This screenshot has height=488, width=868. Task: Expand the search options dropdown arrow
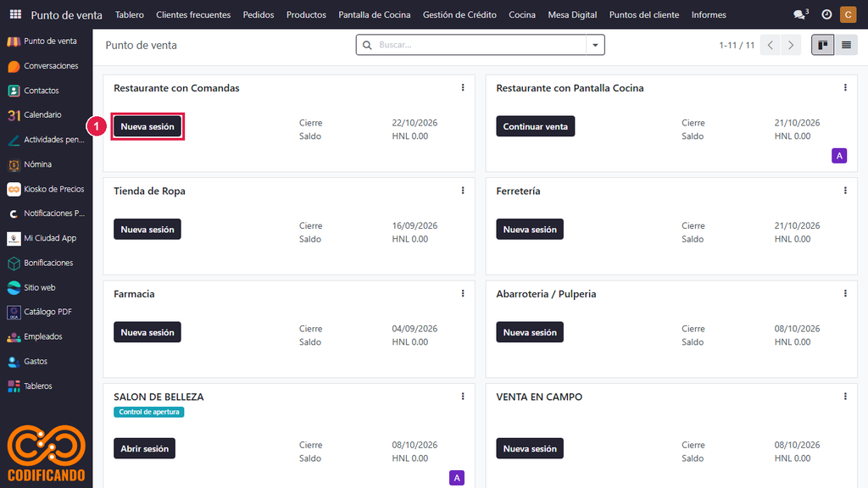tap(595, 45)
